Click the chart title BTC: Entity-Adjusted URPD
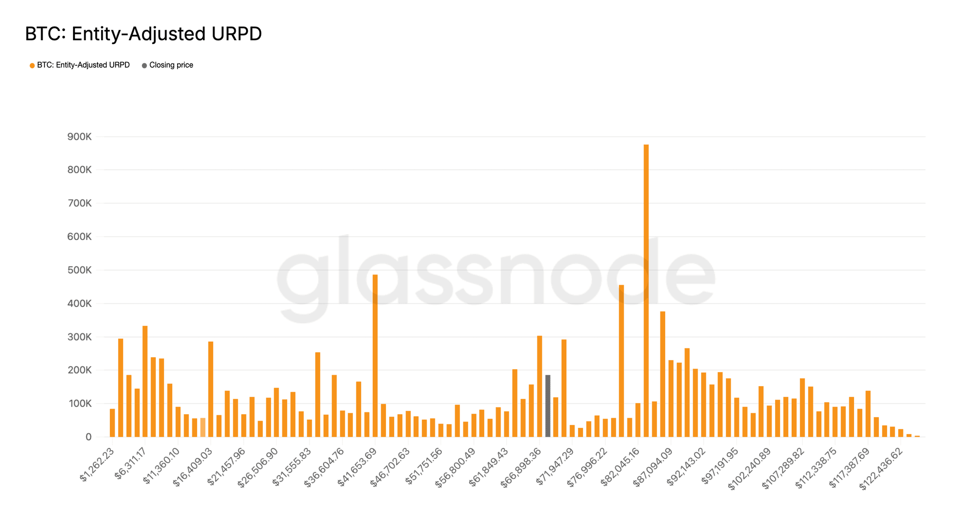This screenshot has height=514, width=980. click(x=143, y=34)
